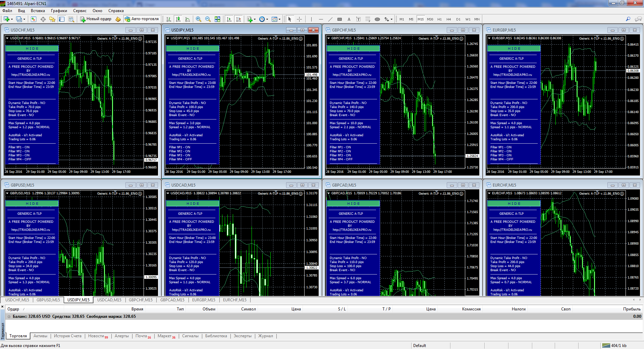Open the Navigator folder-star icon
This screenshot has width=644, height=349.
(x=52, y=19)
